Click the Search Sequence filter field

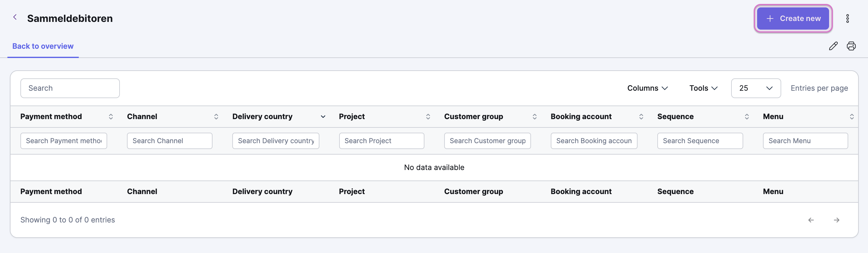(x=700, y=141)
